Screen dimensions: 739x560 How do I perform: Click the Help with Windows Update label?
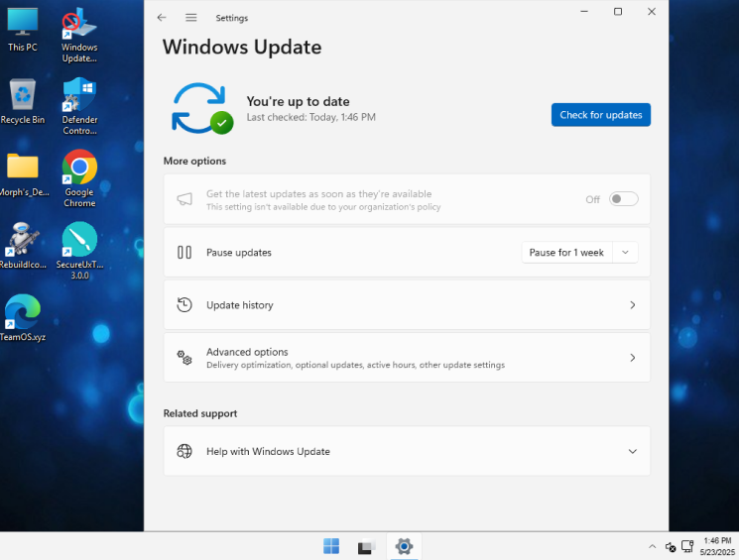tap(268, 451)
